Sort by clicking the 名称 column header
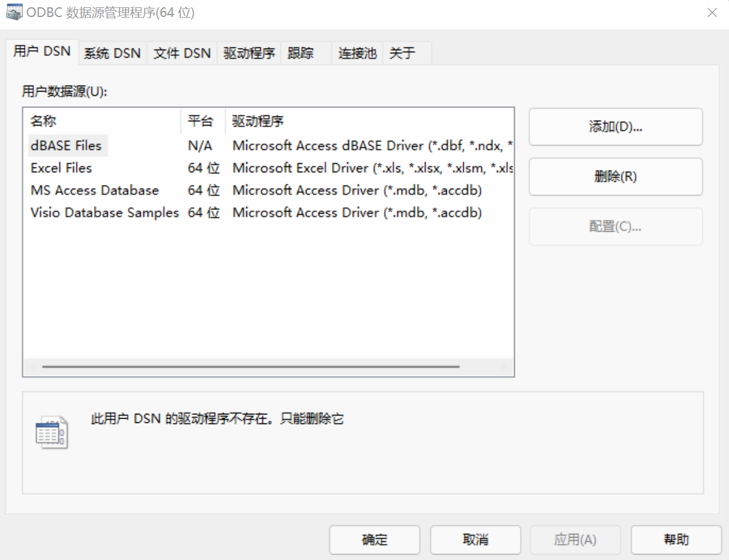Screen dimensions: 729x560 point(42,121)
